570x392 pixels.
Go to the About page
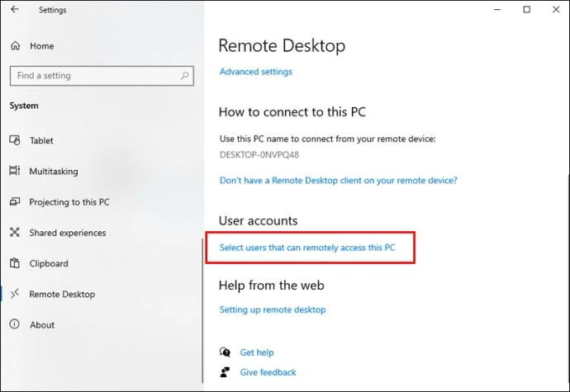tap(42, 325)
